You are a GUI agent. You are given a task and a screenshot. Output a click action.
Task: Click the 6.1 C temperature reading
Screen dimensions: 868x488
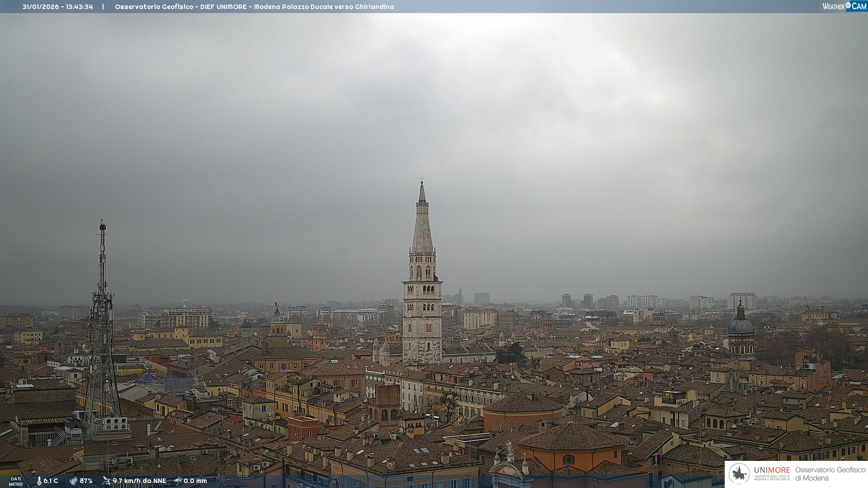coord(51,481)
